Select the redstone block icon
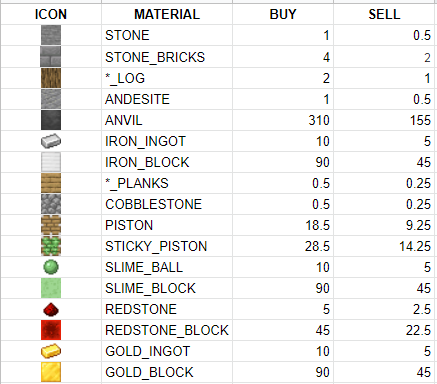The image size is (437, 384). click(x=51, y=330)
